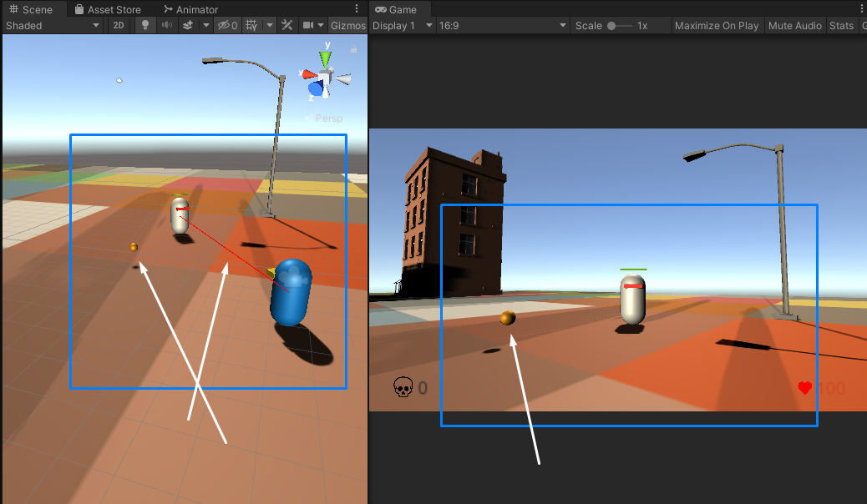Click the blue Z axis cone on gizmo
This screenshot has width=867, height=504.
tap(317, 88)
